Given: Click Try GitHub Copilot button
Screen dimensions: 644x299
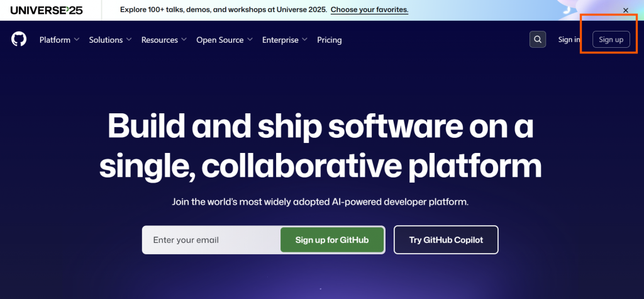Looking at the screenshot, I should (x=446, y=240).
